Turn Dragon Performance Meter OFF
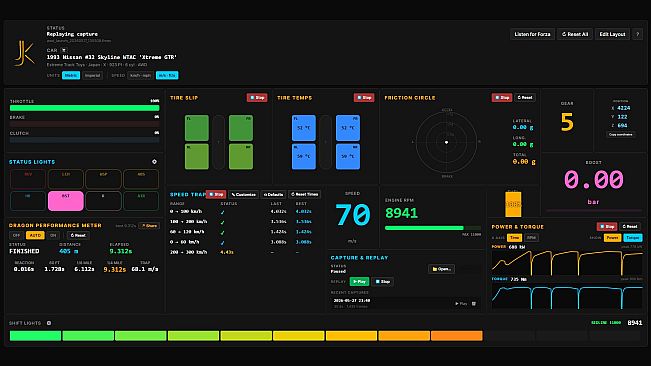The width and height of the screenshot is (651, 366). [x=16, y=235]
